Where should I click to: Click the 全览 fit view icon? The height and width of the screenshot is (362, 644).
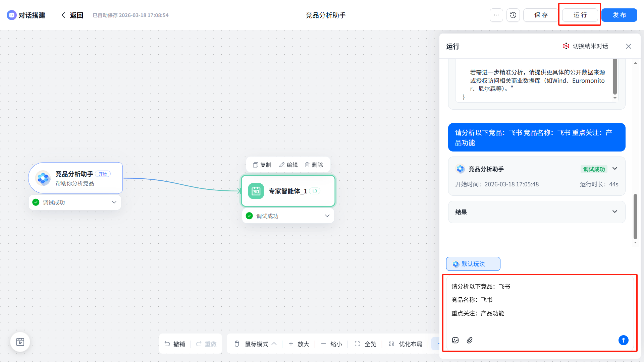(x=357, y=344)
